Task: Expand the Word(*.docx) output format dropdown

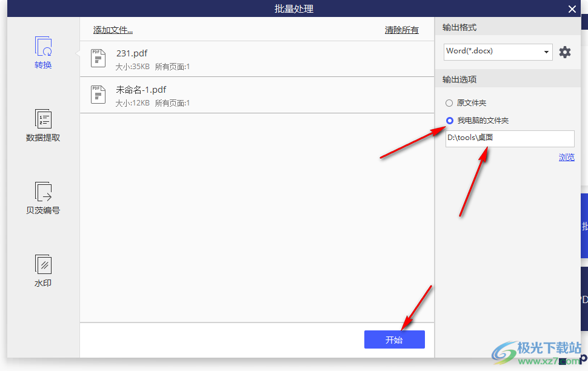Action: coord(498,52)
